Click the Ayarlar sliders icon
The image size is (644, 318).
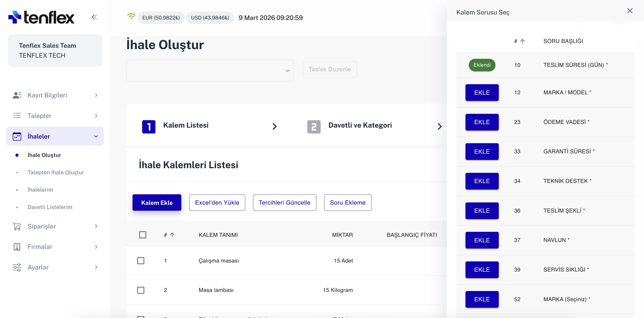[17, 267]
